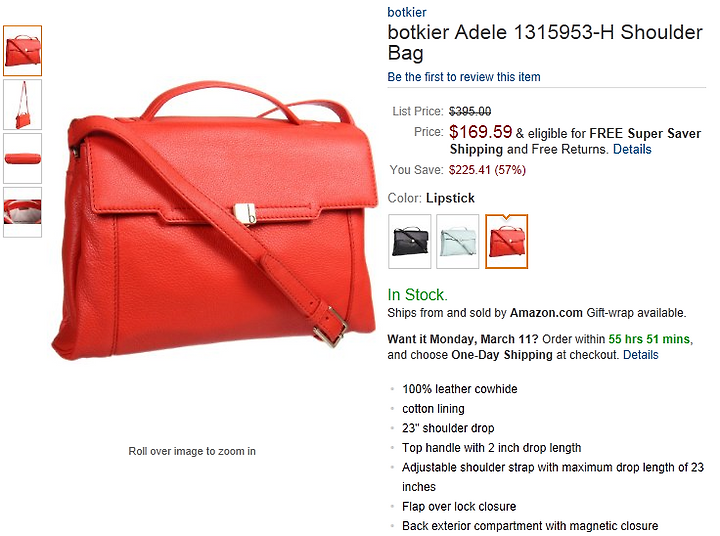
Task: Open Details link after One-Day Shipping
Action: point(641,355)
